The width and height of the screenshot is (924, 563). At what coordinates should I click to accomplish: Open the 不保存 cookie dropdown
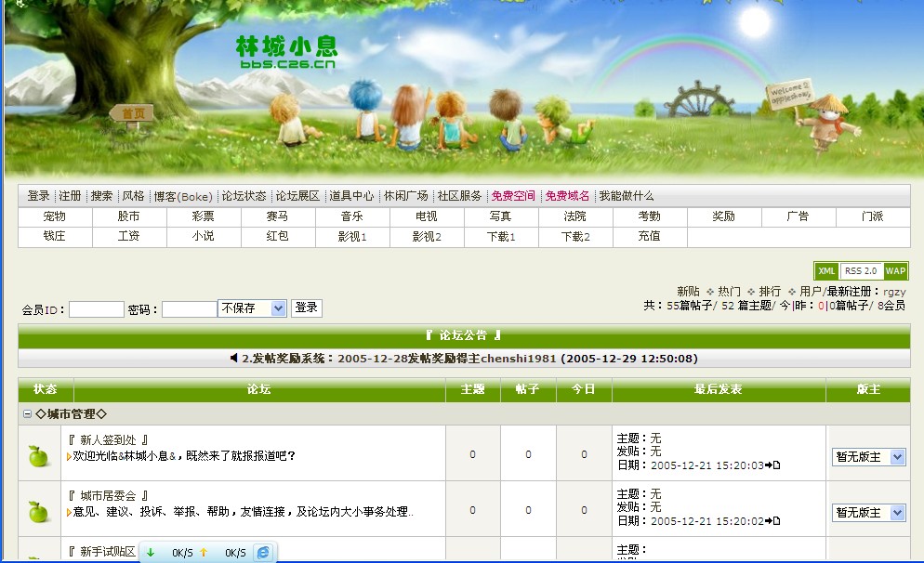(x=252, y=308)
